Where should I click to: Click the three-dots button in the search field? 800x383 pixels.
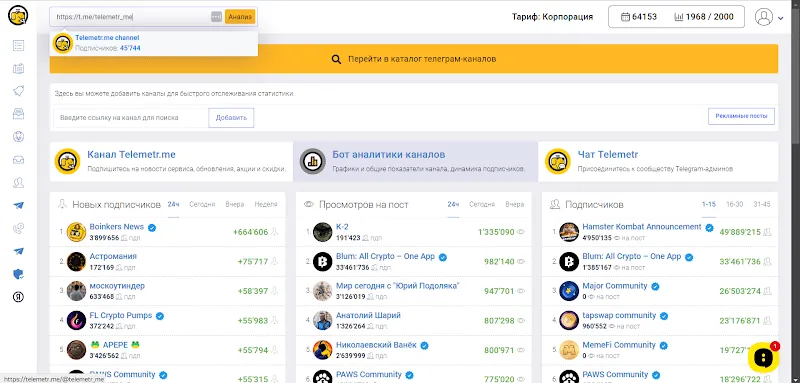(216, 17)
